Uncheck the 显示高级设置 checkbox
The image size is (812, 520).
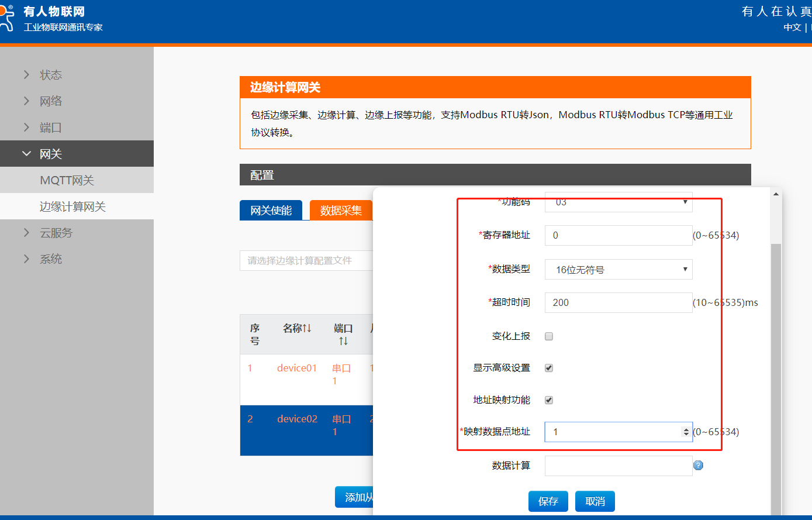(549, 368)
